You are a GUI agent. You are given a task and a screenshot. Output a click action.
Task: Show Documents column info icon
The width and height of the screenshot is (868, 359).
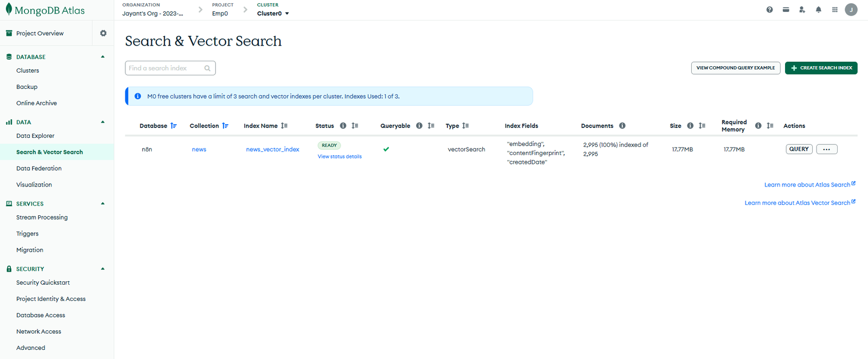[x=622, y=126]
